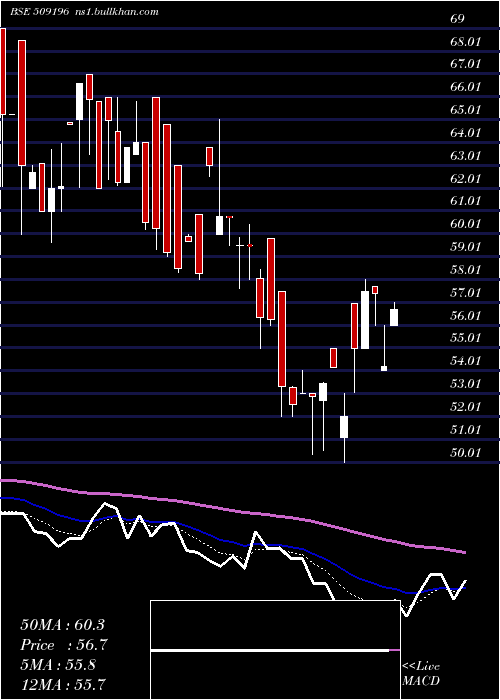Click the '12MA : 55.7' readout
The width and height of the screenshot is (500, 700).
point(62,684)
